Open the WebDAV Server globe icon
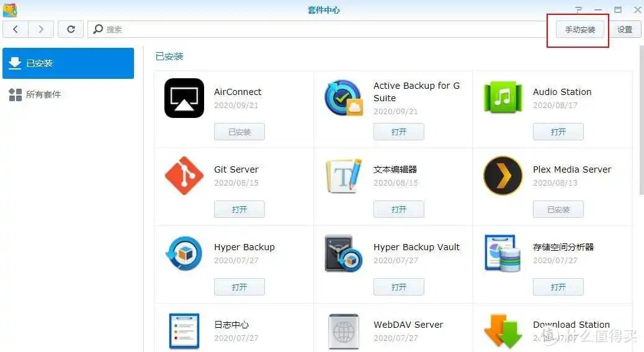644x352 pixels. (344, 332)
